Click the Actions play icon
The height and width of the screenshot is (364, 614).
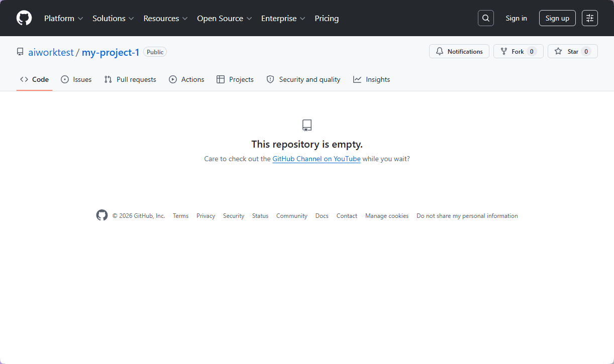coord(173,79)
